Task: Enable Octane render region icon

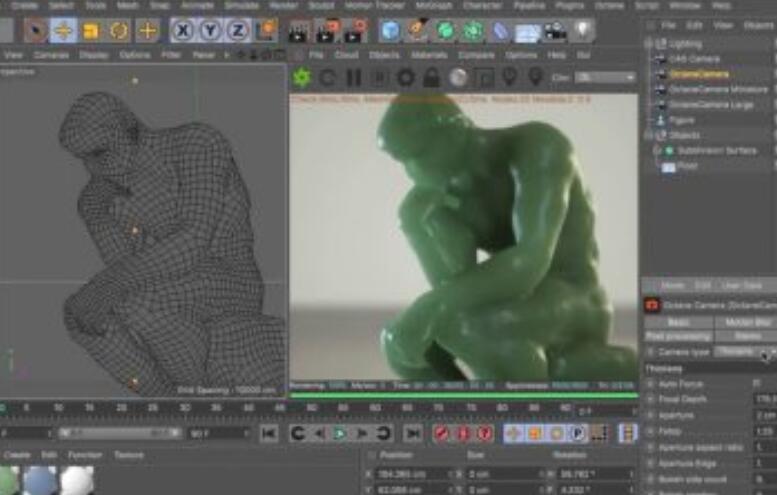Action: (x=484, y=78)
